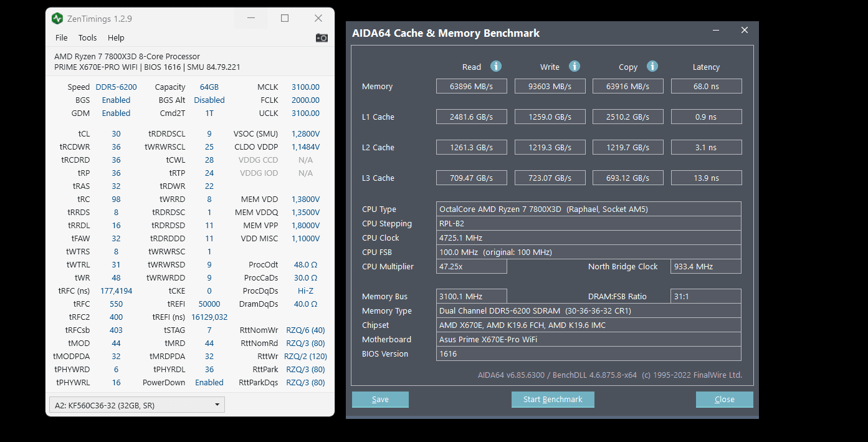The width and height of the screenshot is (868, 442).
Task: Click the L3 Cache latency 13.9 ns
Action: [x=707, y=178]
